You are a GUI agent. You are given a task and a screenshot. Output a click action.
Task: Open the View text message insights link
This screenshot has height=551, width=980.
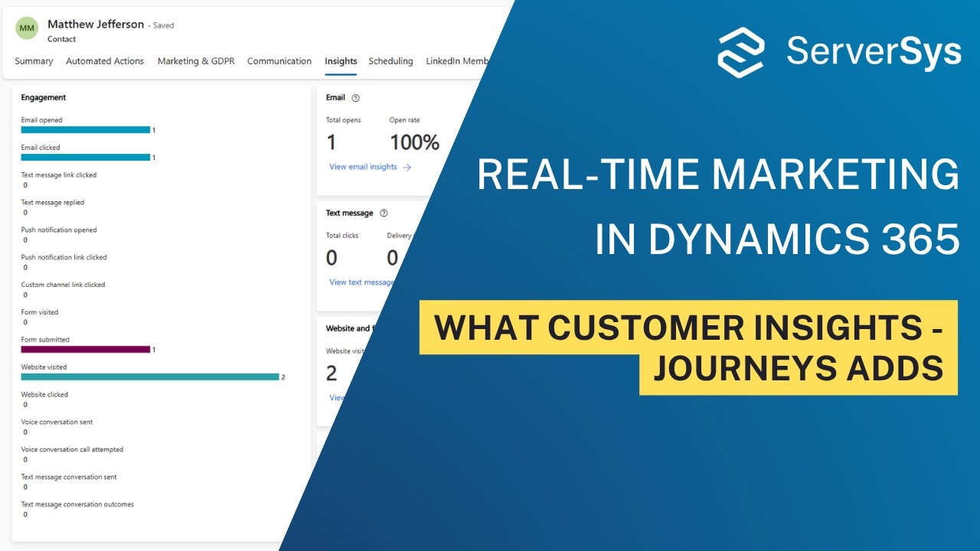pyautogui.click(x=362, y=282)
